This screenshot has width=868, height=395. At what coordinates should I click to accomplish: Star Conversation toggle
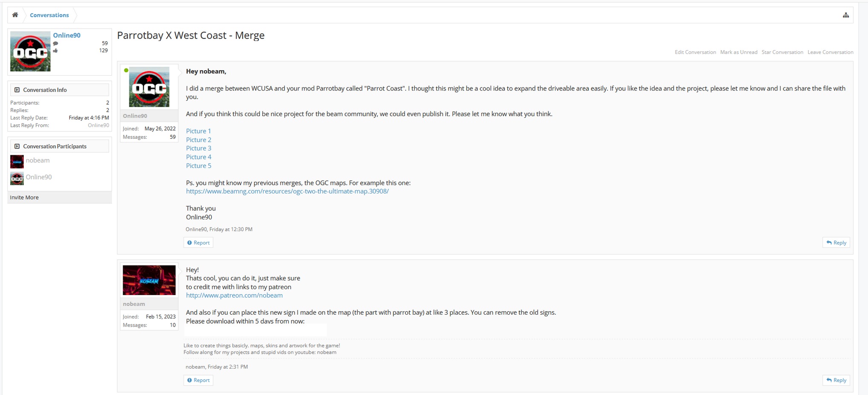tap(782, 52)
